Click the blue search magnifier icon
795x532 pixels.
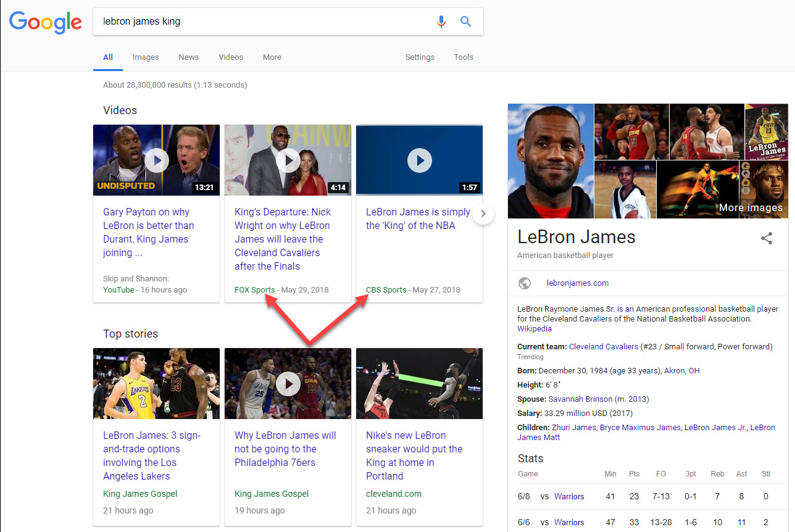(466, 22)
